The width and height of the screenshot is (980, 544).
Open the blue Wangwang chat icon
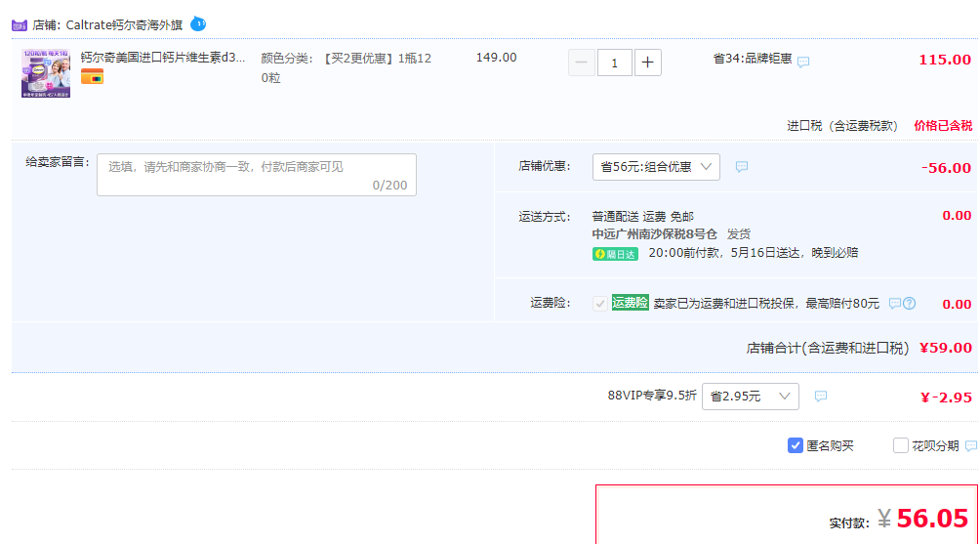[198, 23]
